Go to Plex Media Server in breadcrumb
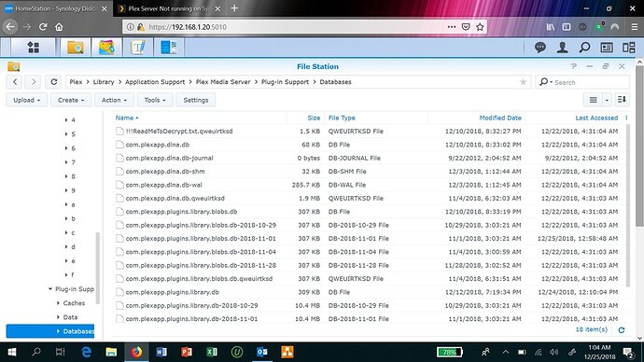The image size is (644, 362). (x=223, y=82)
